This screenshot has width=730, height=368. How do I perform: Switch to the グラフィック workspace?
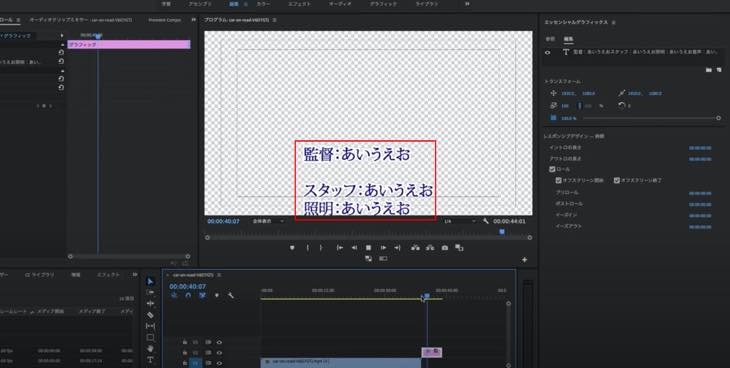point(384,4)
